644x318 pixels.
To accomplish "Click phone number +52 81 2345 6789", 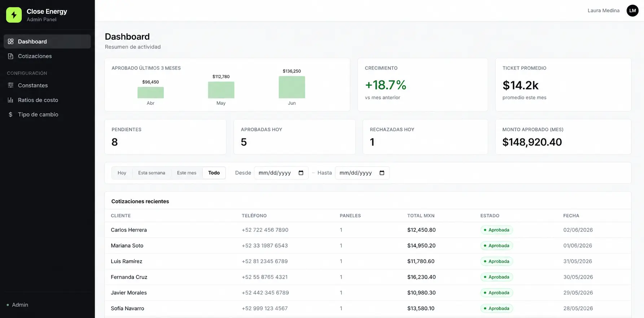I will pos(264,261).
